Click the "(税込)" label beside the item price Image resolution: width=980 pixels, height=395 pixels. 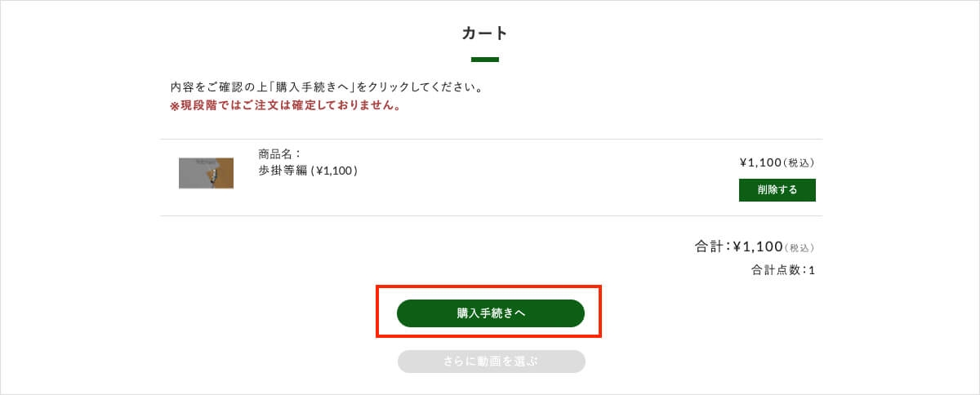799,163
